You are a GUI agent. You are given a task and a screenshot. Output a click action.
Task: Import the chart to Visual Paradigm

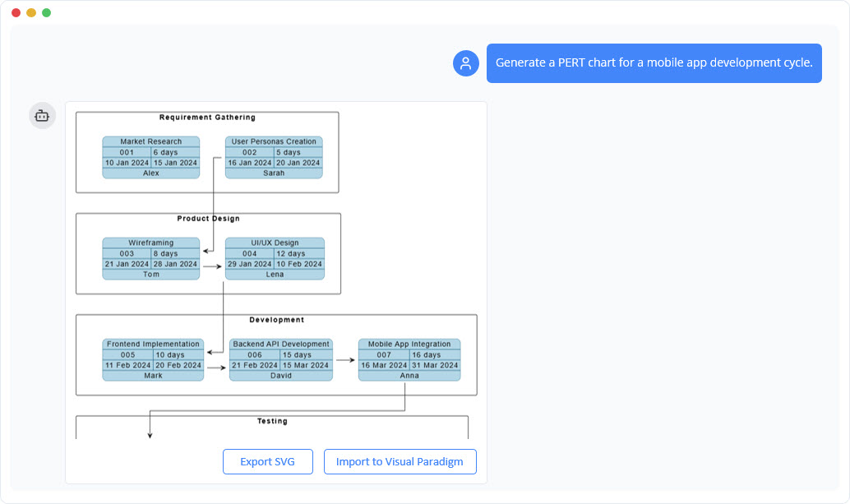pos(400,461)
